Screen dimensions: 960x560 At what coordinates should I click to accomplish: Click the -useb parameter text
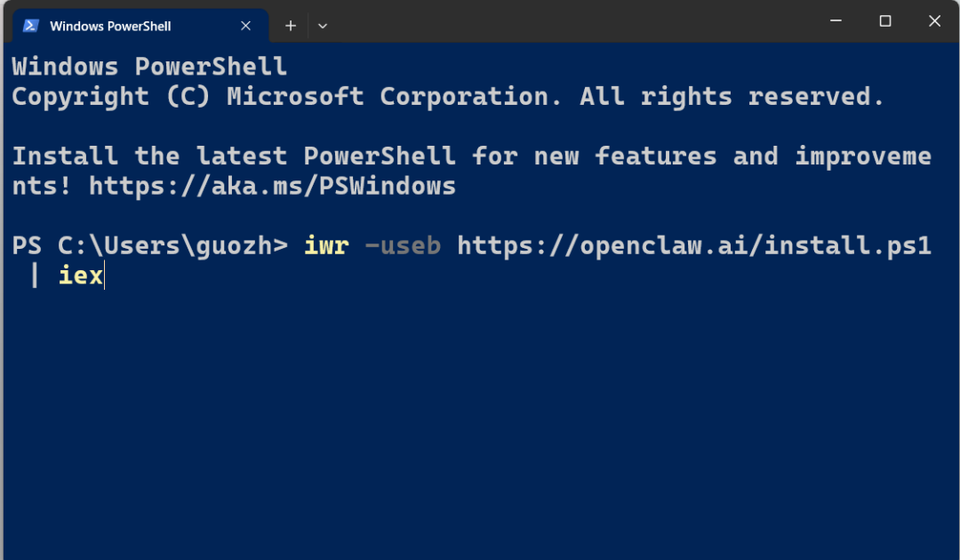coord(403,245)
